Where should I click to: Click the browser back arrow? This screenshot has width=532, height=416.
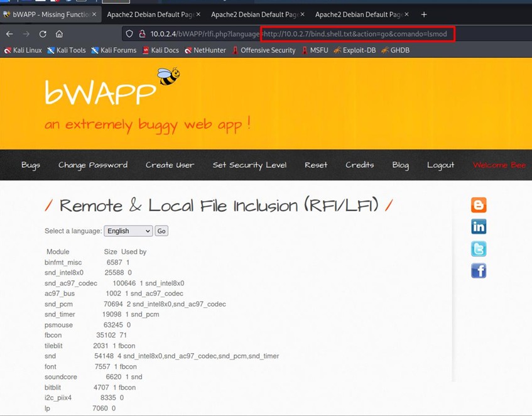[x=9, y=34]
